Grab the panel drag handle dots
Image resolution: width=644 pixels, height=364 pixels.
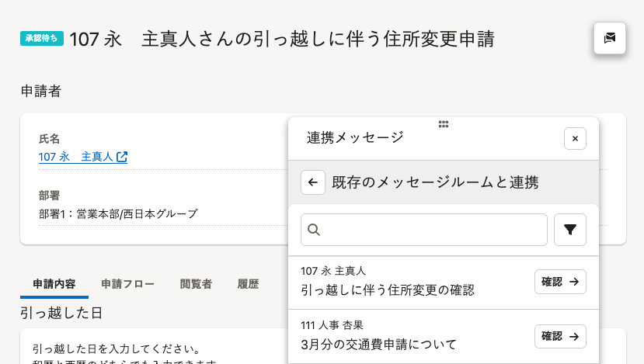coord(443,123)
